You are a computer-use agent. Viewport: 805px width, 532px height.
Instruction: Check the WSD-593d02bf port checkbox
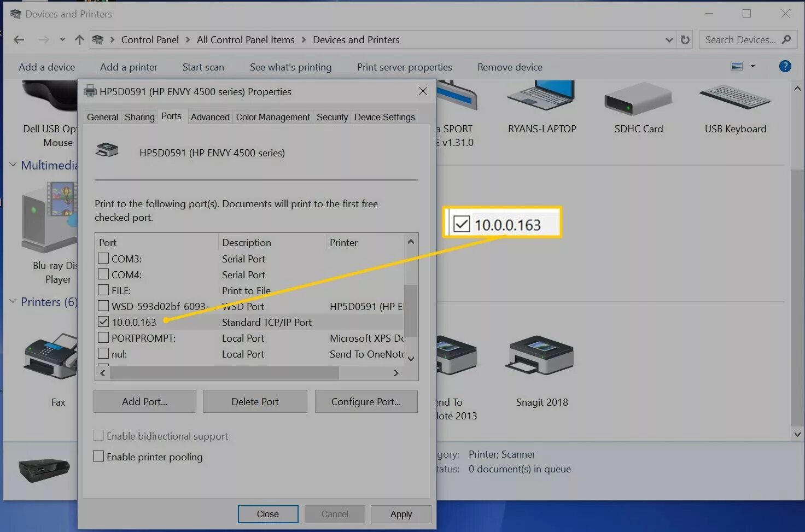pyautogui.click(x=103, y=306)
